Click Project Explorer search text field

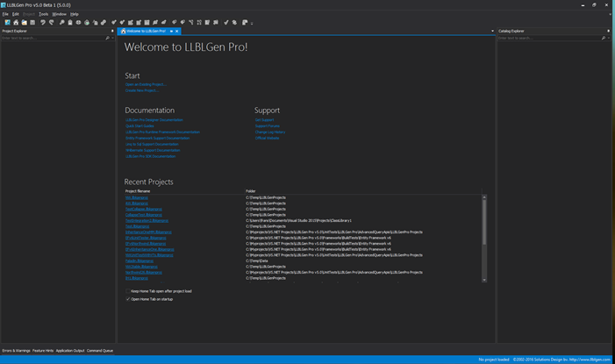[53, 38]
